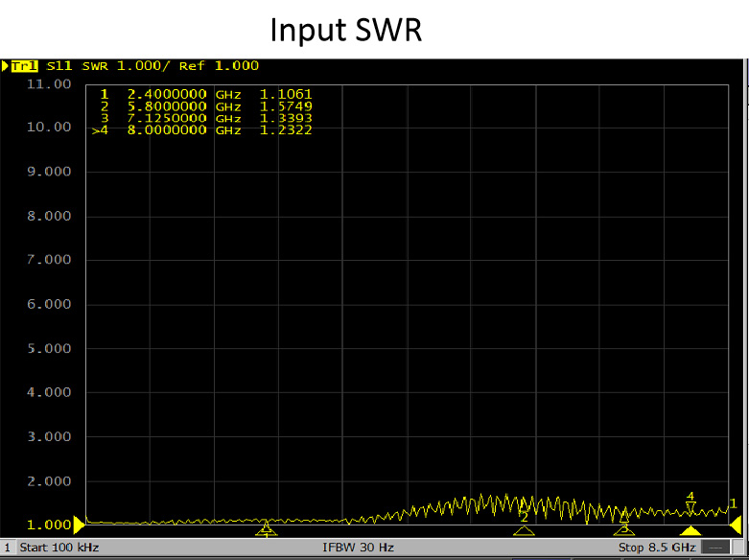Click the S11 measurement parameter label
This screenshot has height=560, width=749.
point(59,66)
